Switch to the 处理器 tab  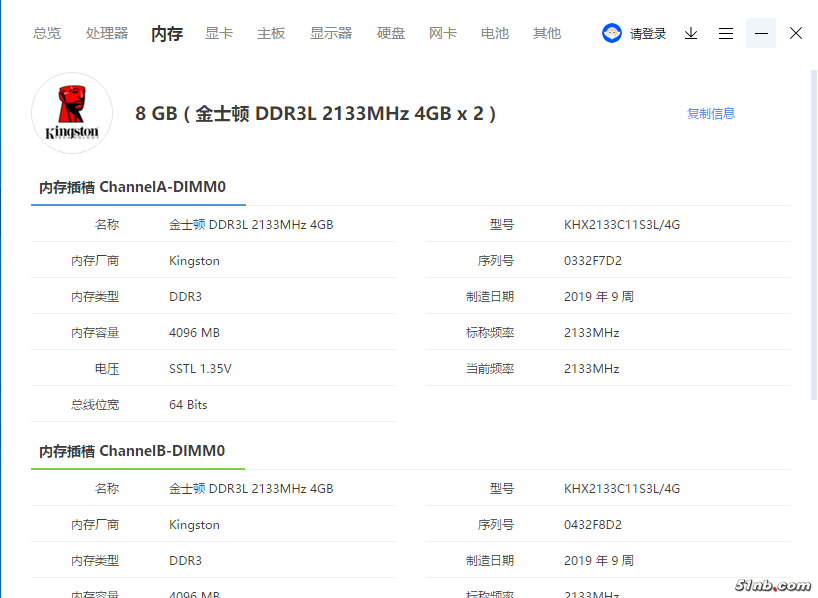[x=107, y=33]
